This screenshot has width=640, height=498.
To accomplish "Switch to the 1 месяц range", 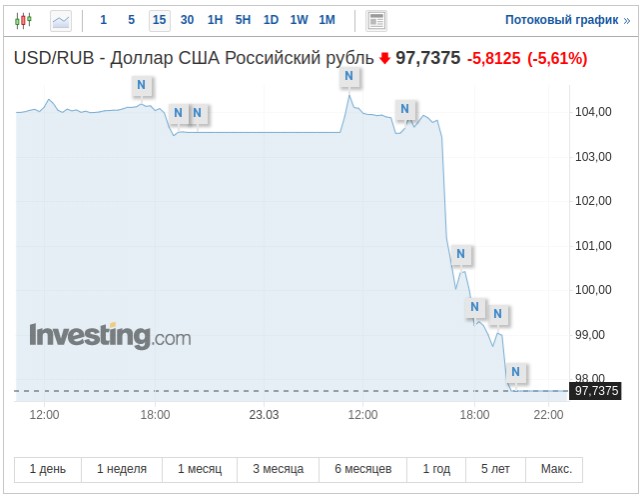I will click(x=200, y=469).
